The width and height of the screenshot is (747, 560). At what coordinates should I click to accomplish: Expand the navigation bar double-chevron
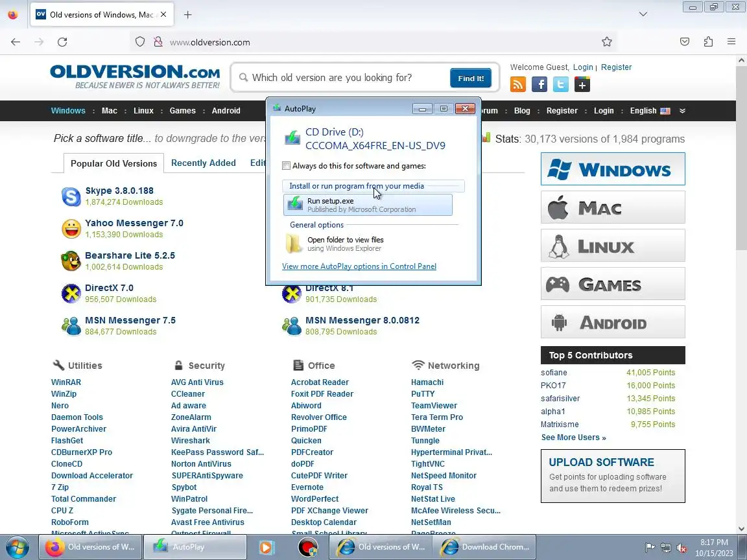[682, 110]
